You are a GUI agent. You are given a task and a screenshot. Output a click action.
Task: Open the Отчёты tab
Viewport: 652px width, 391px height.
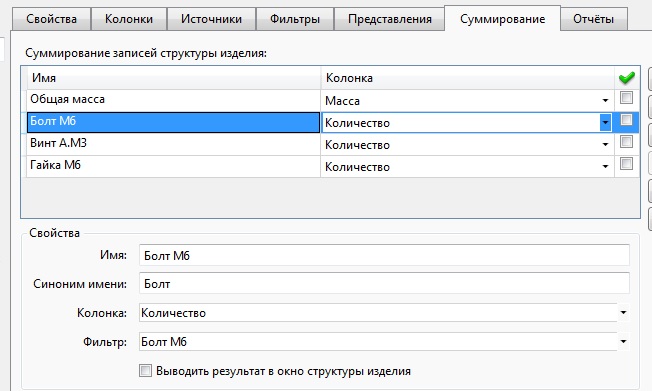coord(593,19)
